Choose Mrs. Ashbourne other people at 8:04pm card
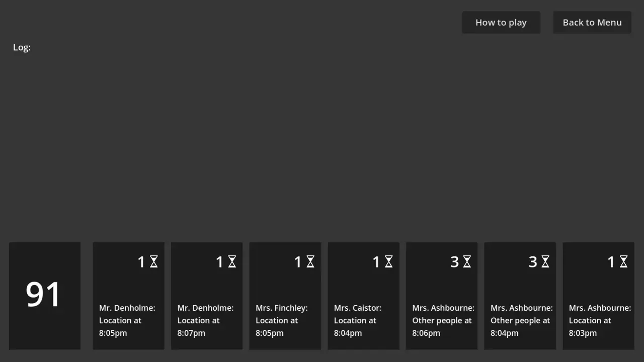644x362 pixels. coord(520,296)
